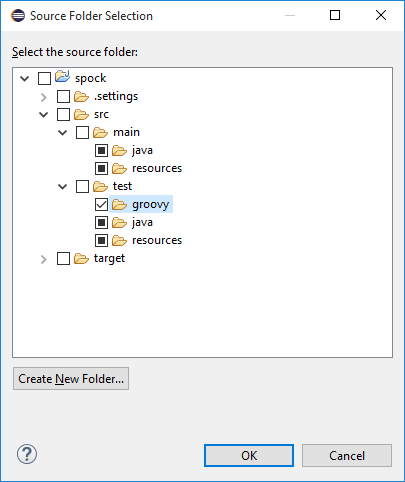This screenshot has width=405, height=482.
Task: Click the .settings folder icon
Action: click(x=81, y=97)
